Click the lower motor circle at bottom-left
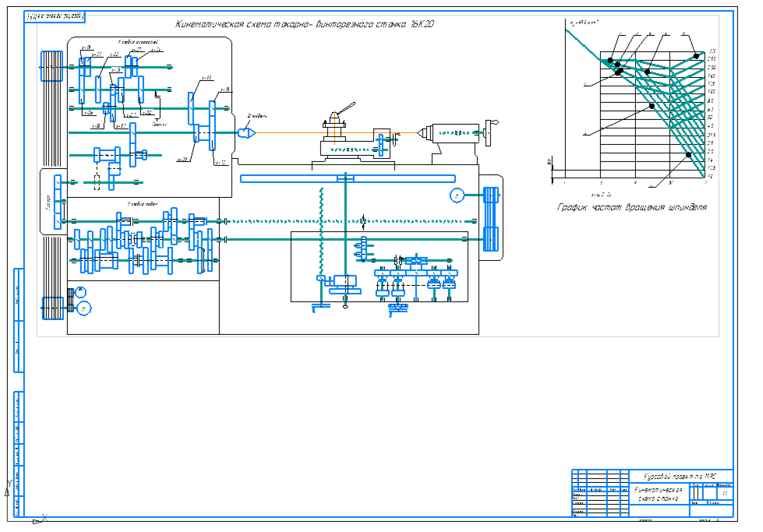Screen dimensions: 763x532 tap(82, 309)
